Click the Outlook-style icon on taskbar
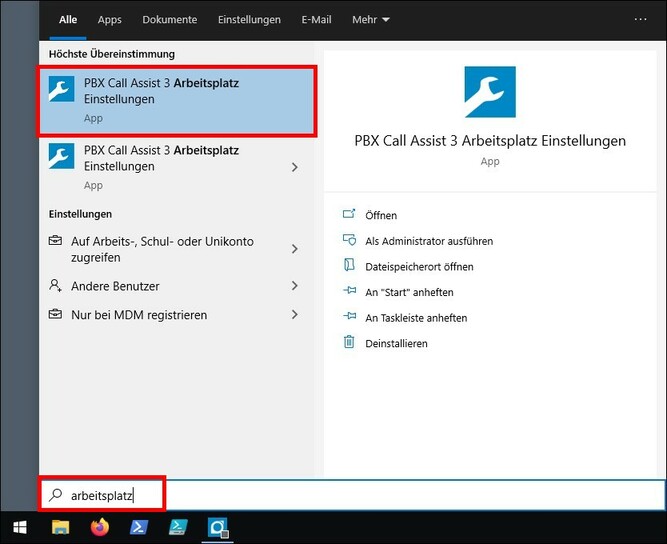Viewport: 667px width, 544px height. point(218,527)
